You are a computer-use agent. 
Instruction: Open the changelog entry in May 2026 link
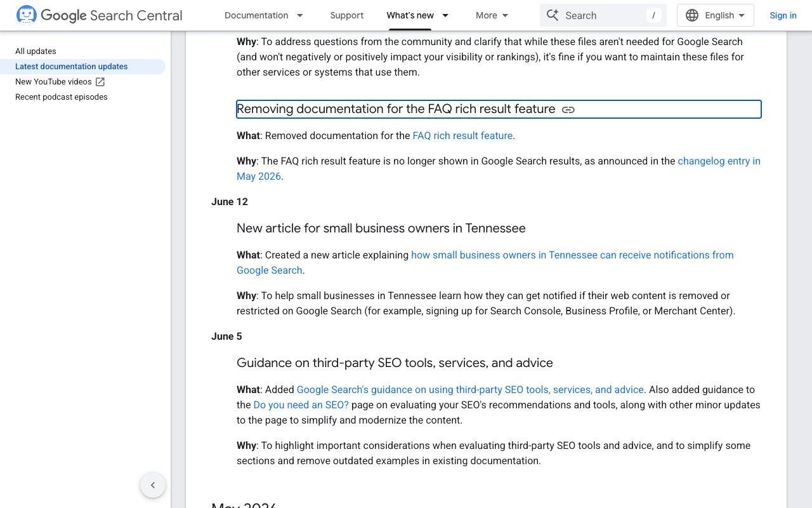[499, 169]
